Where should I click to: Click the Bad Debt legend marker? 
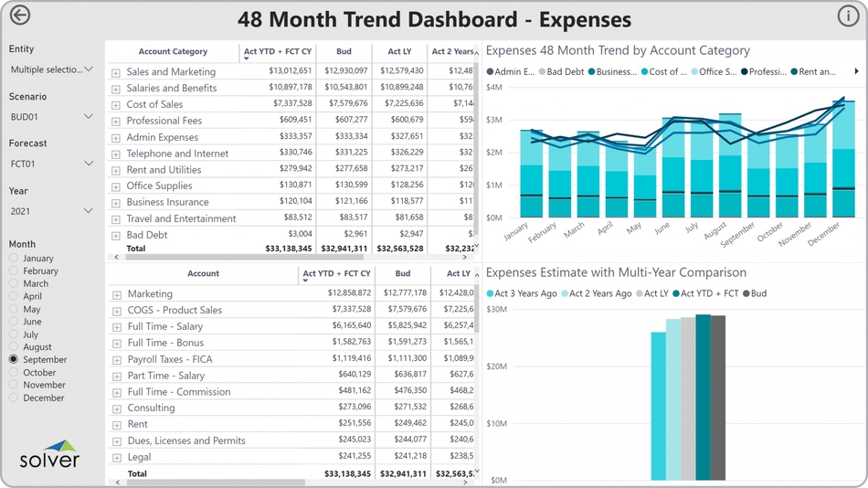point(543,71)
